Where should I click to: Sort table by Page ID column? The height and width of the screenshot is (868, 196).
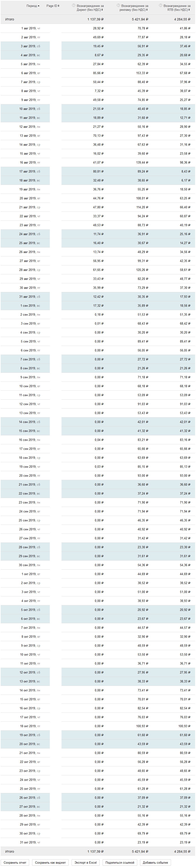point(53,6)
